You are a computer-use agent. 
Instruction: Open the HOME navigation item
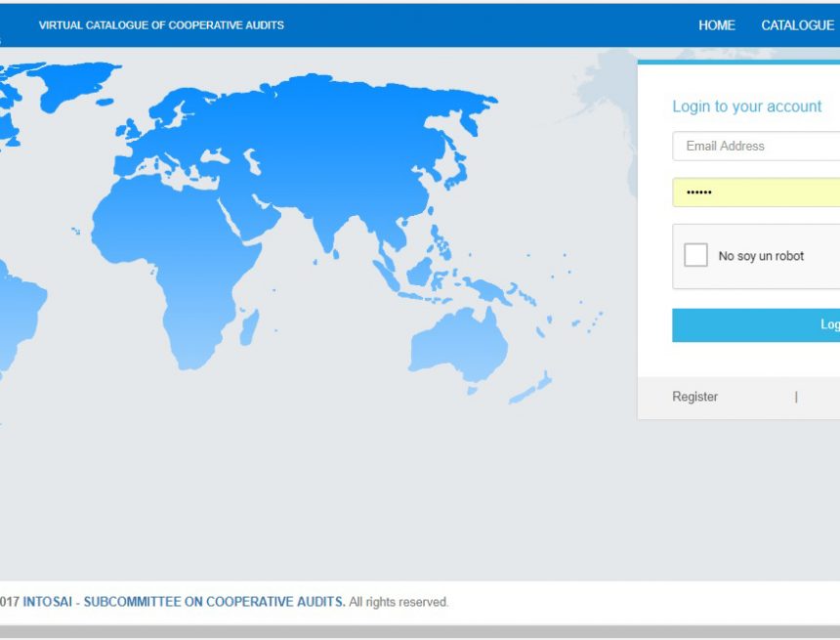(x=717, y=25)
